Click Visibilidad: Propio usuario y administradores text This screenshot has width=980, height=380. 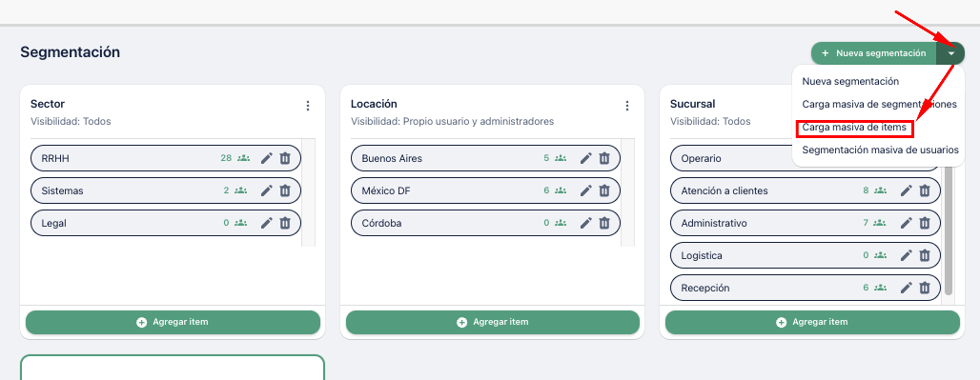point(453,122)
